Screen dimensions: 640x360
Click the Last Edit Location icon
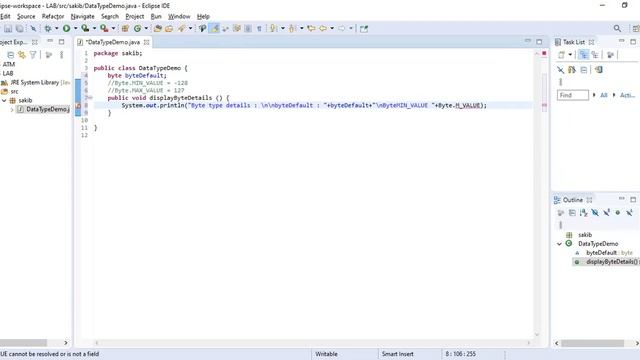pos(311,29)
